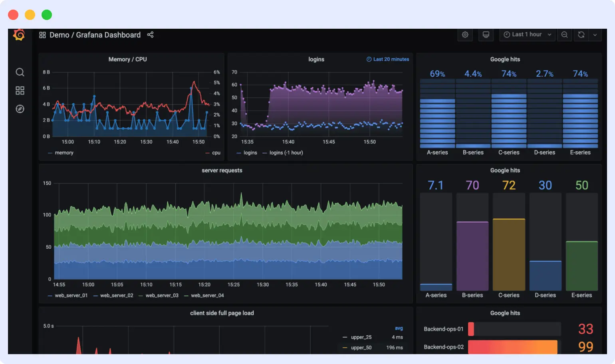Sort the legend by the avg column header
The image size is (615, 364).
[399, 328]
